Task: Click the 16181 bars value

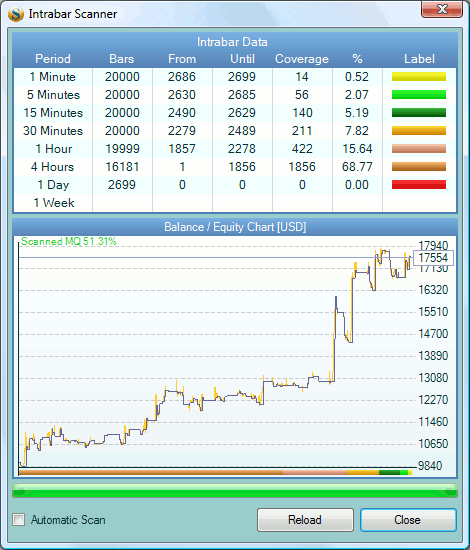Action: point(122,167)
